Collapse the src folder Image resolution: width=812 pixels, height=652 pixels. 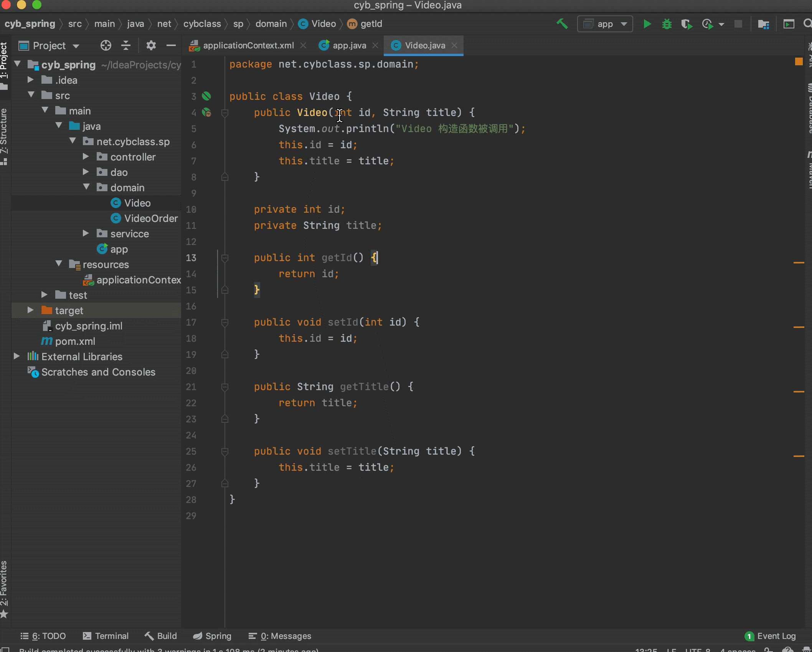click(31, 94)
